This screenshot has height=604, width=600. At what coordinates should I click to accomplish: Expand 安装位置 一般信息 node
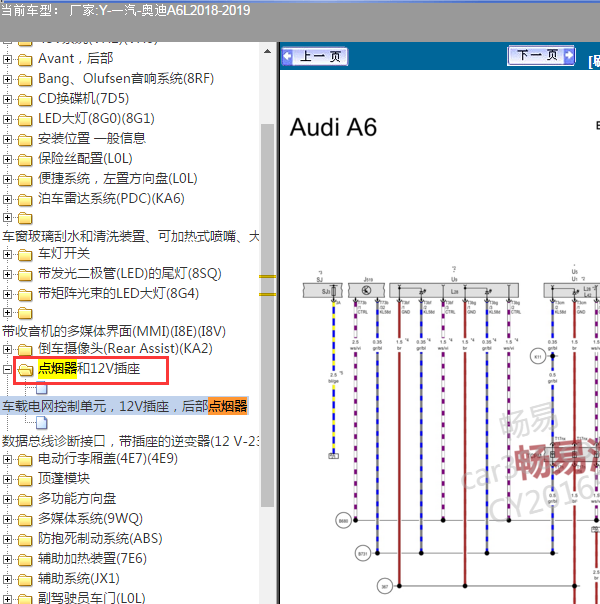(x=7, y=139)
